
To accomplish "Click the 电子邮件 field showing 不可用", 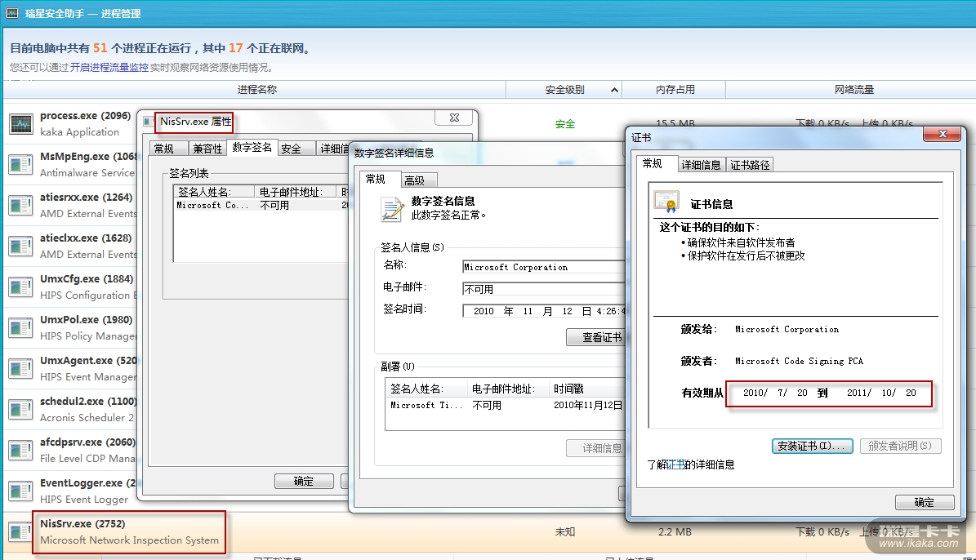I will pyautogui.click(x=543, y=289).
